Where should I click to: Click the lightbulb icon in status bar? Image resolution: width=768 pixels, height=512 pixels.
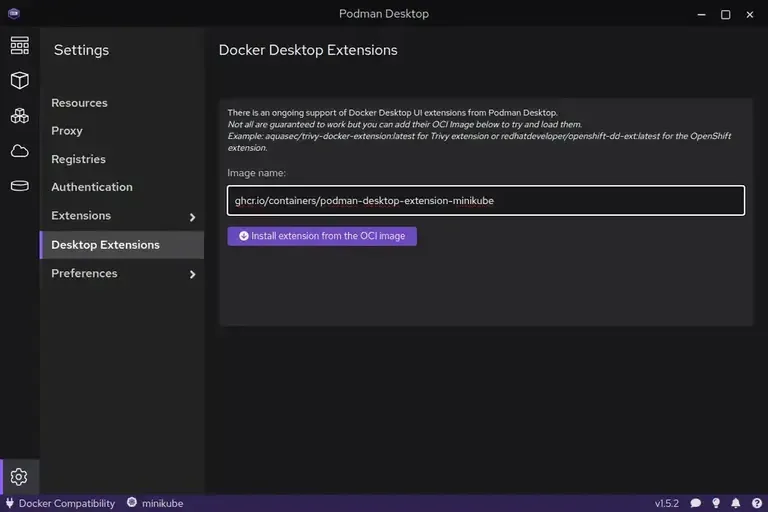(x=716, y=503)
